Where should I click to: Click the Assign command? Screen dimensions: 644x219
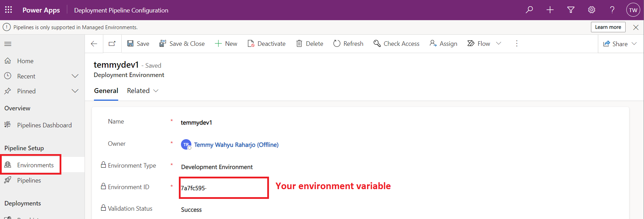tap(443, 44)
